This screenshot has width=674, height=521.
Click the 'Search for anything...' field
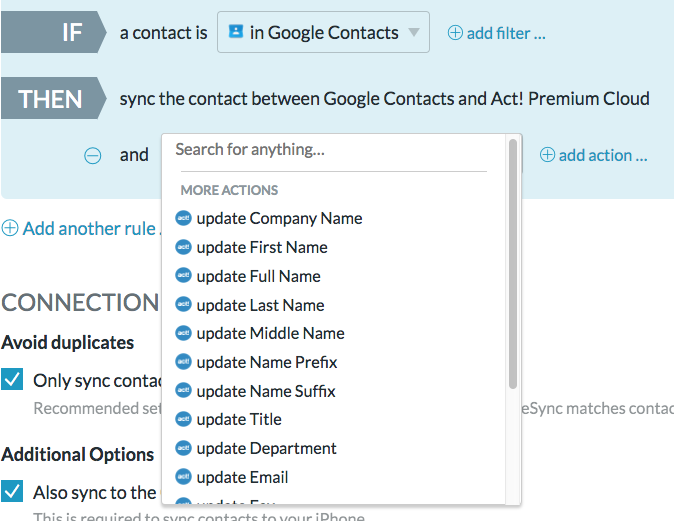330,150
